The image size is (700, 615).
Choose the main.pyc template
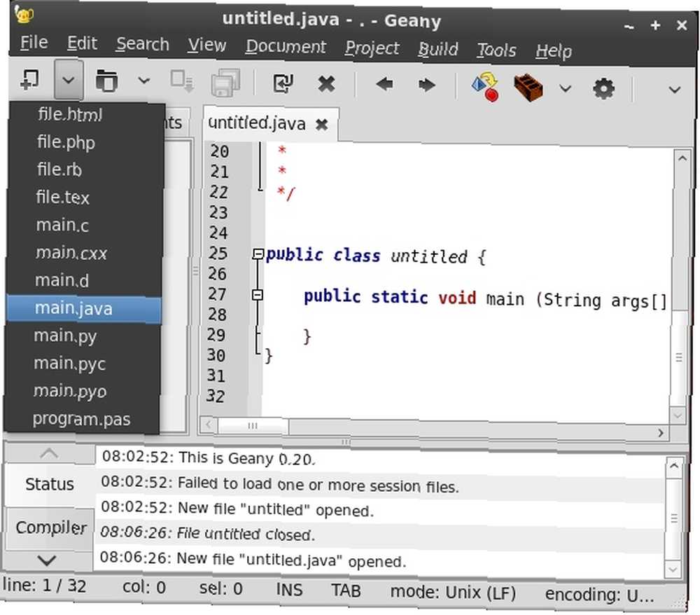[x=83, y=364]
